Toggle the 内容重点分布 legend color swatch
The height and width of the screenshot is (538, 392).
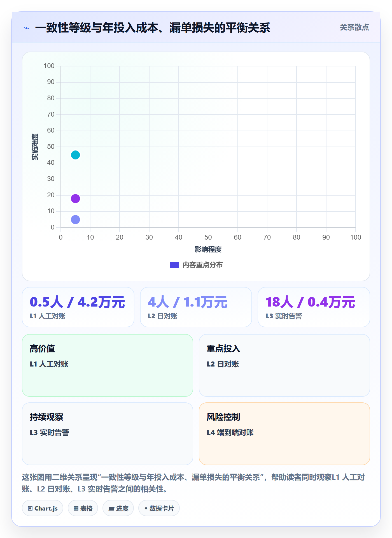click(174, 265)
